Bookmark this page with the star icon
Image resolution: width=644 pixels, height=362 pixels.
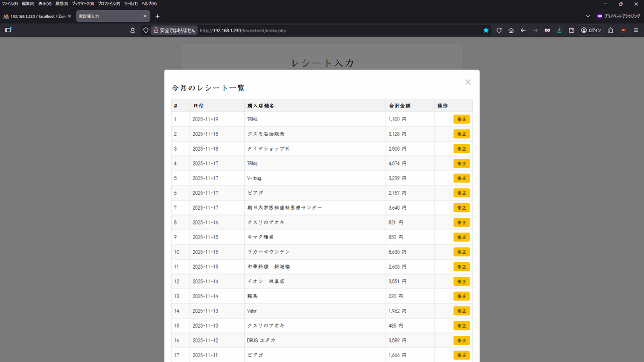coord(486,31)
